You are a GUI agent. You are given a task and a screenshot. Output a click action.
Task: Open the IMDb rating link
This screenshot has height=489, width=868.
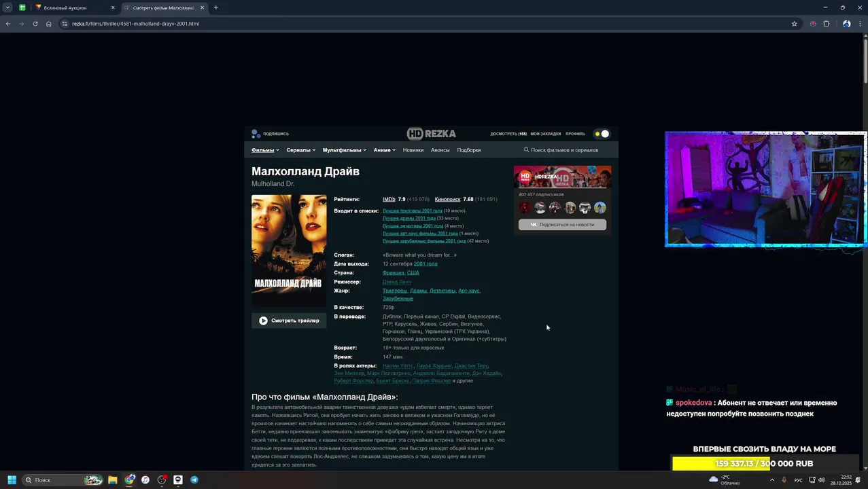point(389,200)
